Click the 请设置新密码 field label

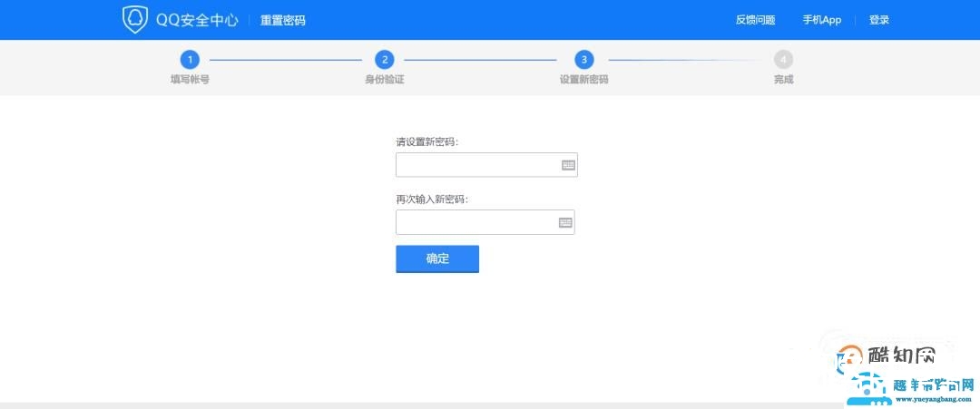(x=426, y=141)
